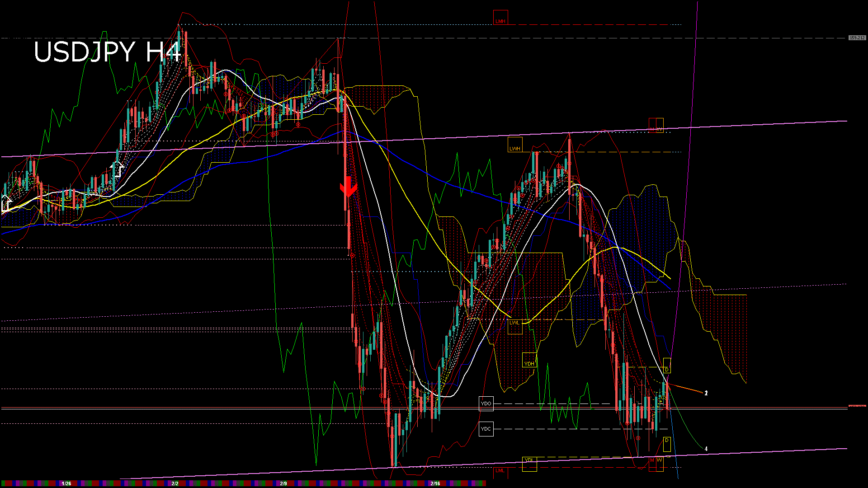The image size is (868, 488).
Task: Select the red M box beside the LWH level
Action: (652, 125)
